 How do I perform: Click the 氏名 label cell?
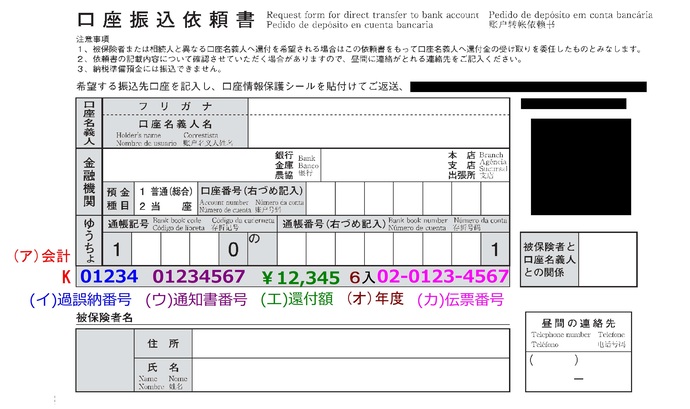point(163,375)
